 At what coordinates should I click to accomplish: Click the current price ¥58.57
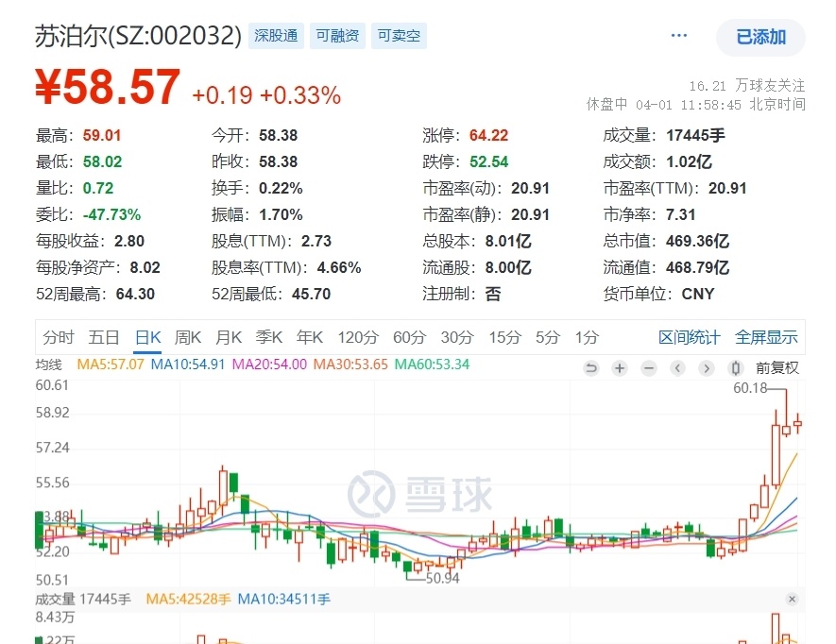tap(107, 86)
